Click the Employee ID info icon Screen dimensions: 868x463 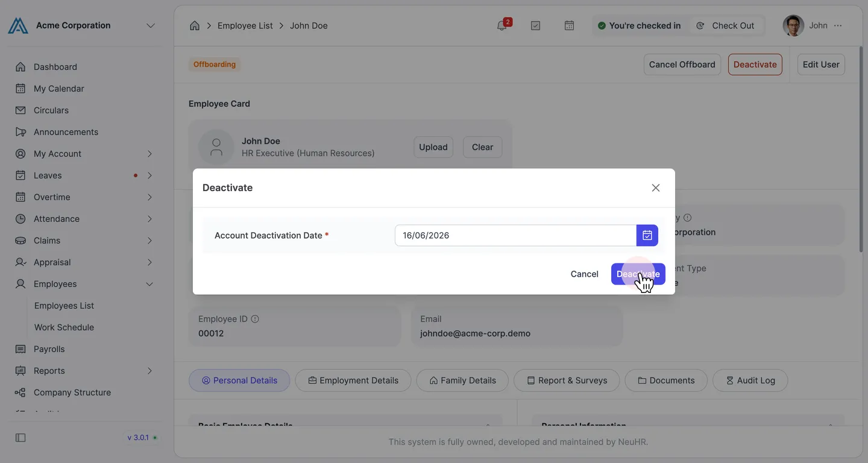(x=255, y=319)
